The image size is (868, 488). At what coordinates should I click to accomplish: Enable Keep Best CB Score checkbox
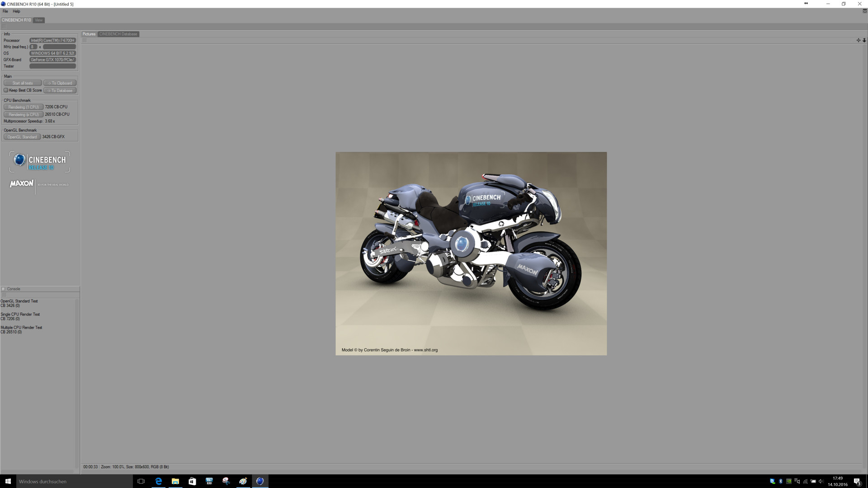click(6, 90)
